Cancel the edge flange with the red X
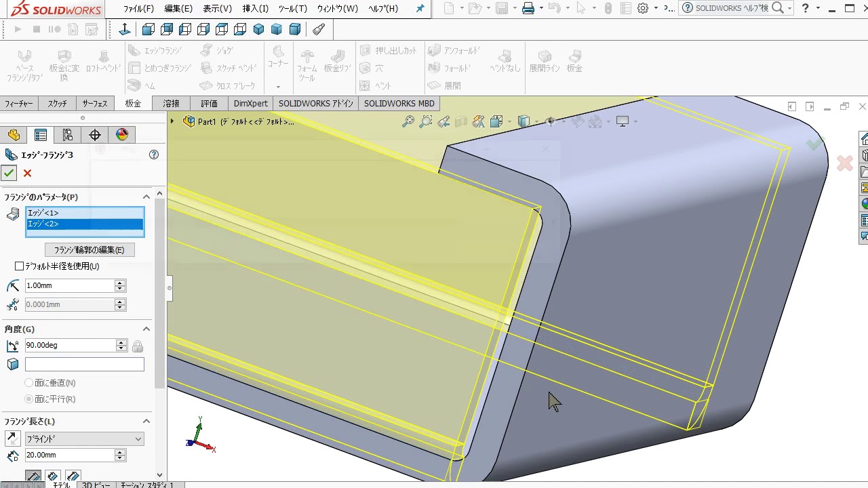The height and width of the screenshot is (488, 868). [x=27, y=174]
